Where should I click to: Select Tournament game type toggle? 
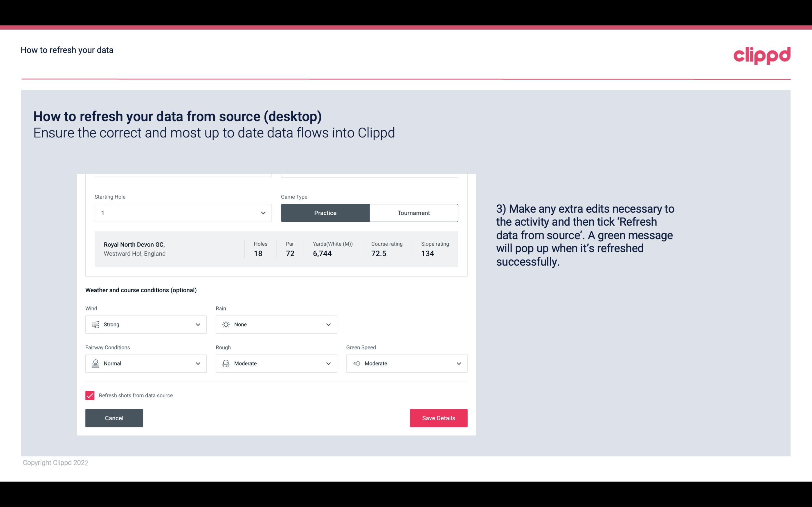(x=413, y=213)
